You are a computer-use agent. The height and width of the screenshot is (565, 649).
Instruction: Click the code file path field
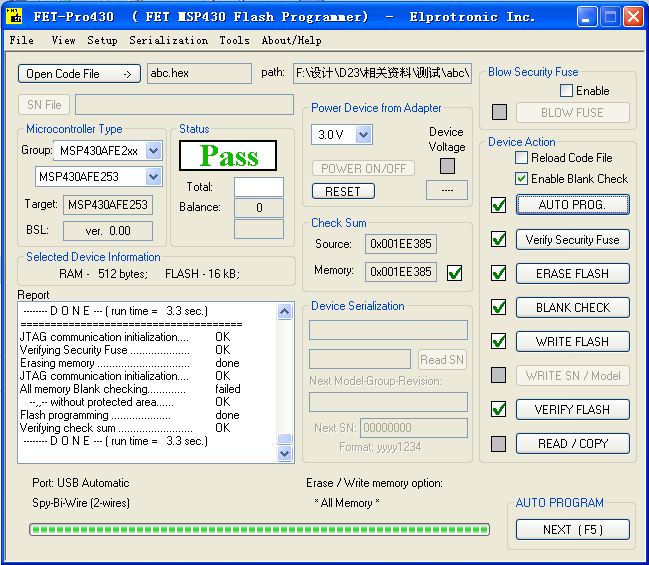pyautogui.click(x=382, y=73)
